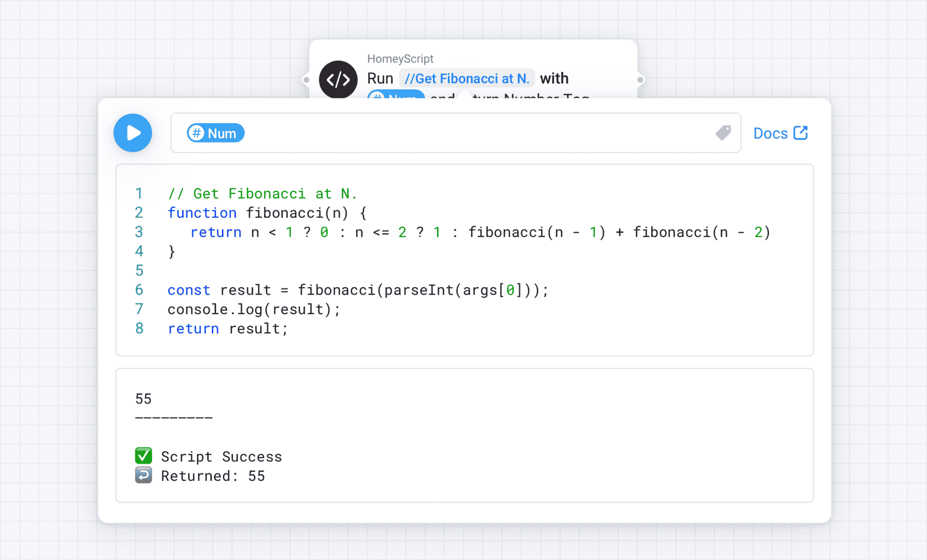Select the left connector dot of the card
The height and width of the screenshot is (560, 927).
(306, 80)
